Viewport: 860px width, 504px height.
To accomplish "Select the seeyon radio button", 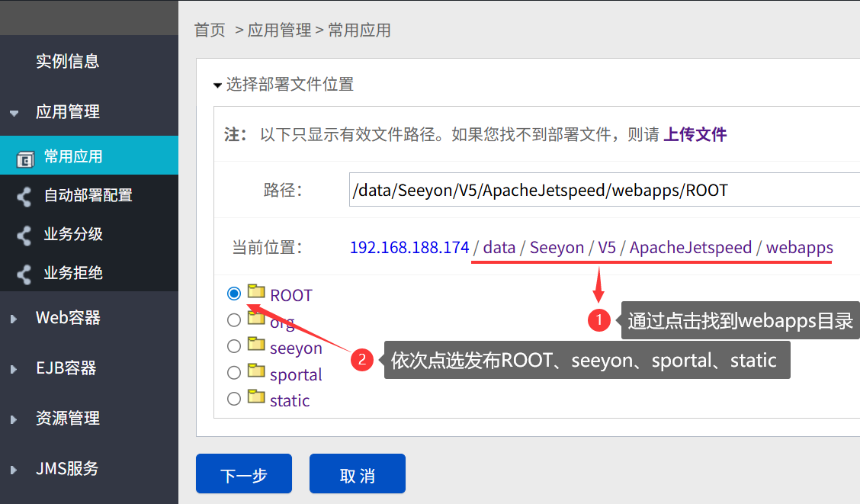I will click(x=234, y=346).
